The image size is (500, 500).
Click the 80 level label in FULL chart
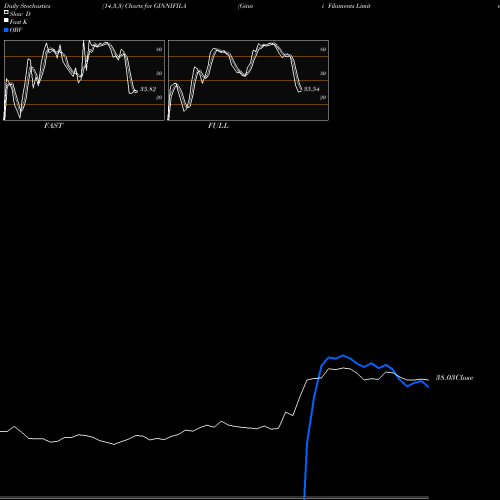323,49
